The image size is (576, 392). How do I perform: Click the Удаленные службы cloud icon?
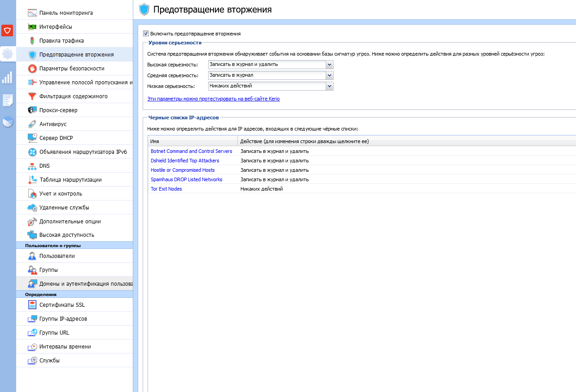(x=32, y=207)
